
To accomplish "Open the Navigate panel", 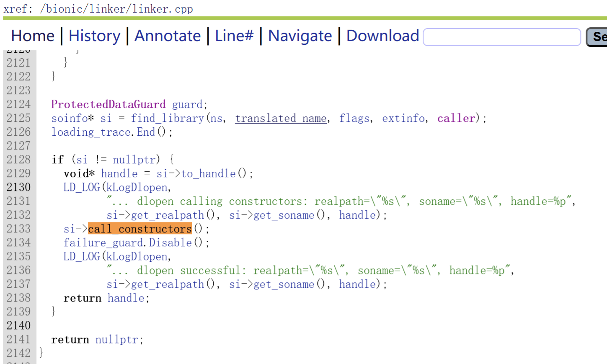I will pos(300,36).
